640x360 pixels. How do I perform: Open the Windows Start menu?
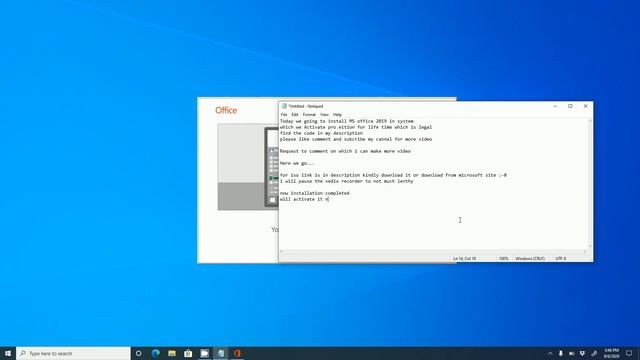point(8,353)
